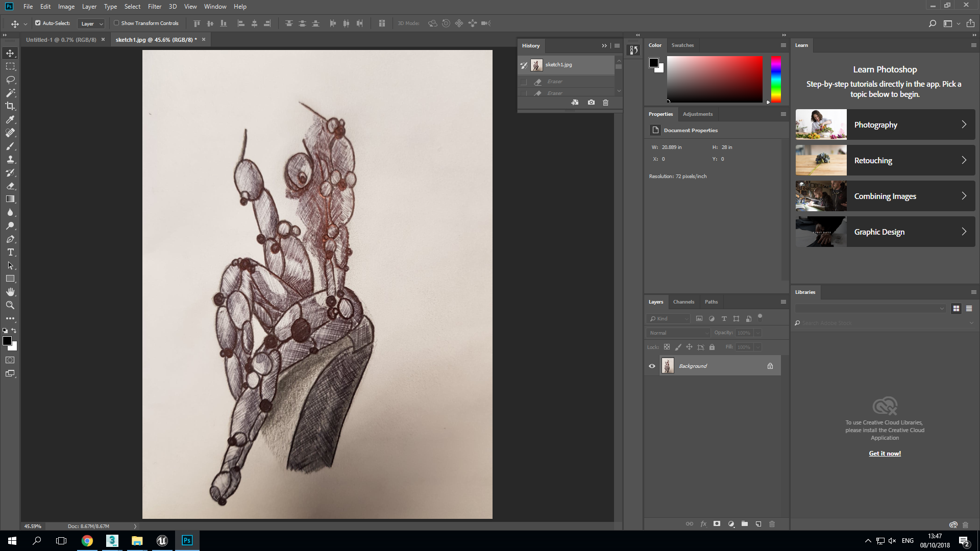The height and width of the screenshot is (551, 980).
Task: Open the Auto-Select Layer dropdown
Action: click(92, 23)
